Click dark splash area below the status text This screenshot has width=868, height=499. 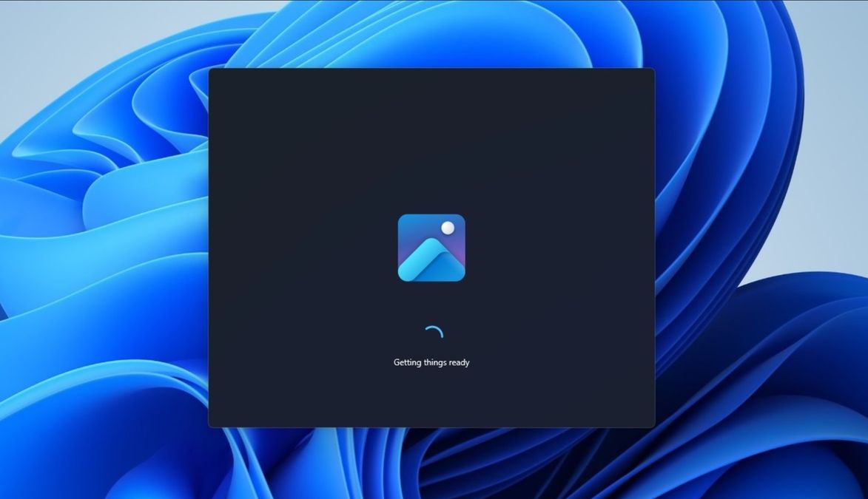[x=431, y=398]
